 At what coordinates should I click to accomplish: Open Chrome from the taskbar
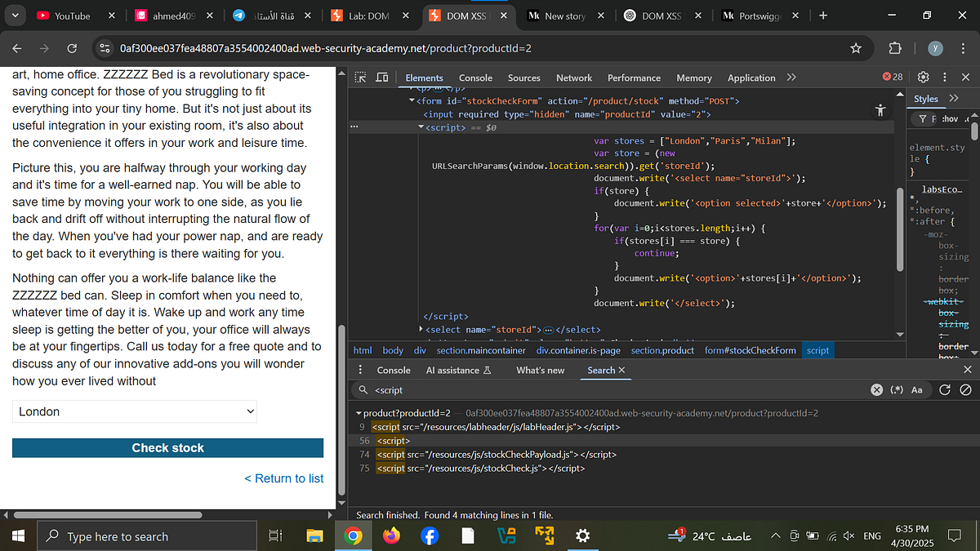(353, 535)
